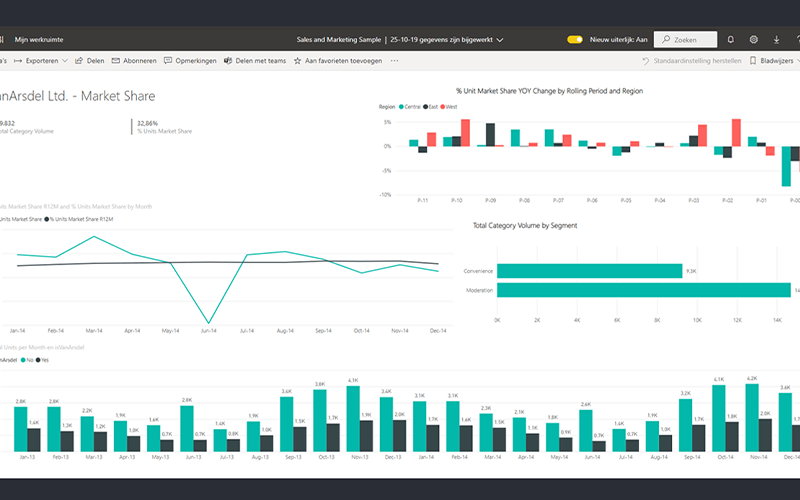Click the Opmerkingen speech bubble icon
800x500 pixels.
click(x=168, y=60)
